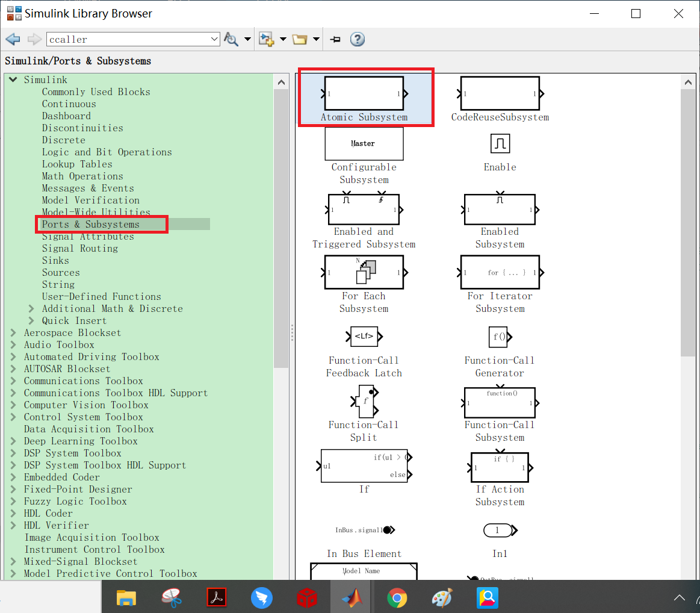
Task: Show hidden system tray icons
Action: point(680,597)
